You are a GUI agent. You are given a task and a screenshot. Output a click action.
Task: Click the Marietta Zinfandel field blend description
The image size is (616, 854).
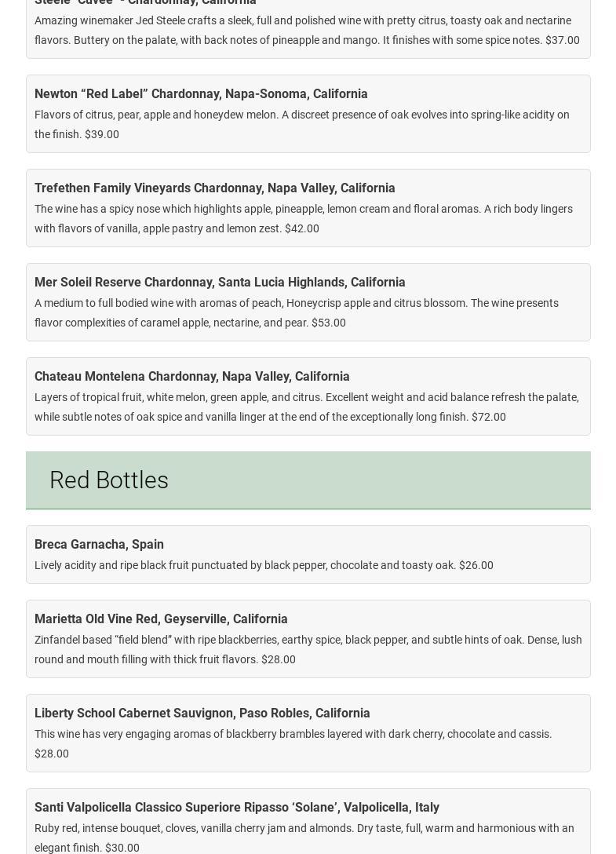(308, 649)
